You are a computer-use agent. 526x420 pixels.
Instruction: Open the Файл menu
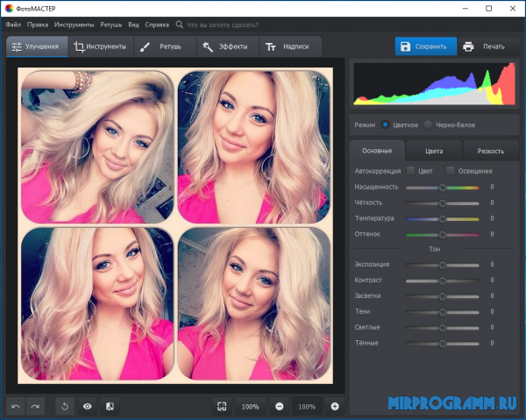(x=13, y=25)
